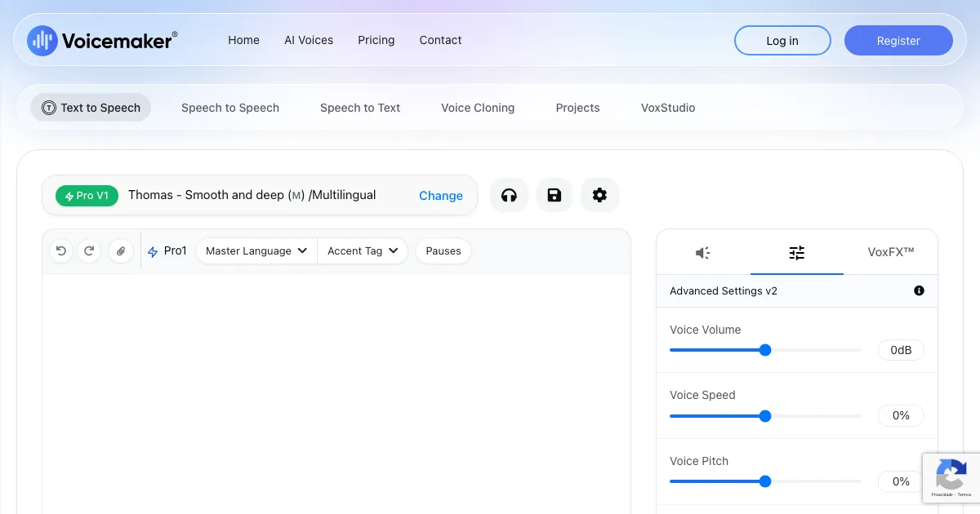Expand the Master Language dropdown

[256, 251]
